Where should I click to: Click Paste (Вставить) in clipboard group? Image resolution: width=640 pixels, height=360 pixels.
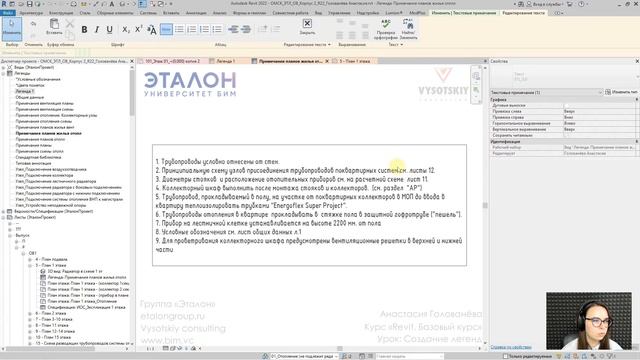pyautogui.click(x=54, y=27)
